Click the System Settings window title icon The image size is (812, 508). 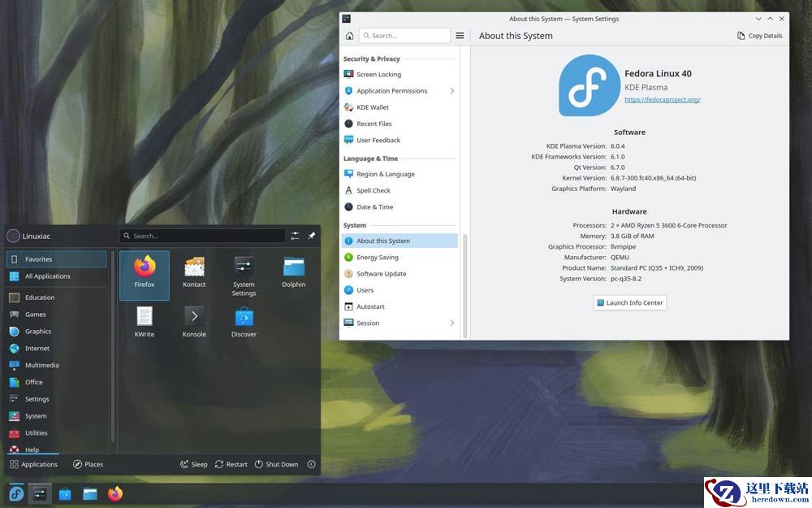tap(347, 19)
